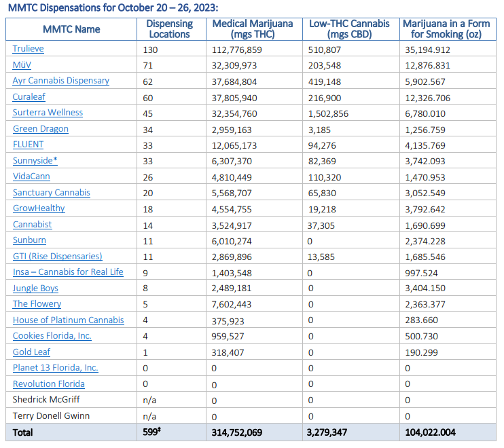504x448 pixels.
Task: Select Green Dragon's 2,959,163 THC value
Action: [x=232, y=130]
